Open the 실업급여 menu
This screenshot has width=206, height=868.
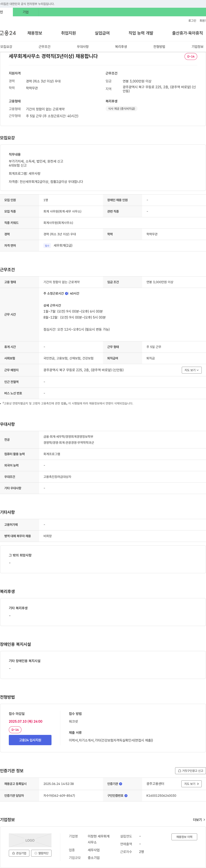point(102,33)
